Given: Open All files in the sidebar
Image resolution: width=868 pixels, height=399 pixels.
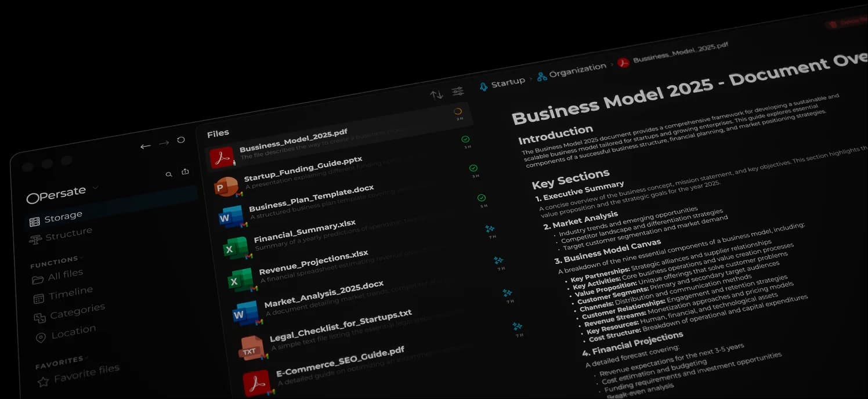Looking at the screenshot, I should (58, 276).
